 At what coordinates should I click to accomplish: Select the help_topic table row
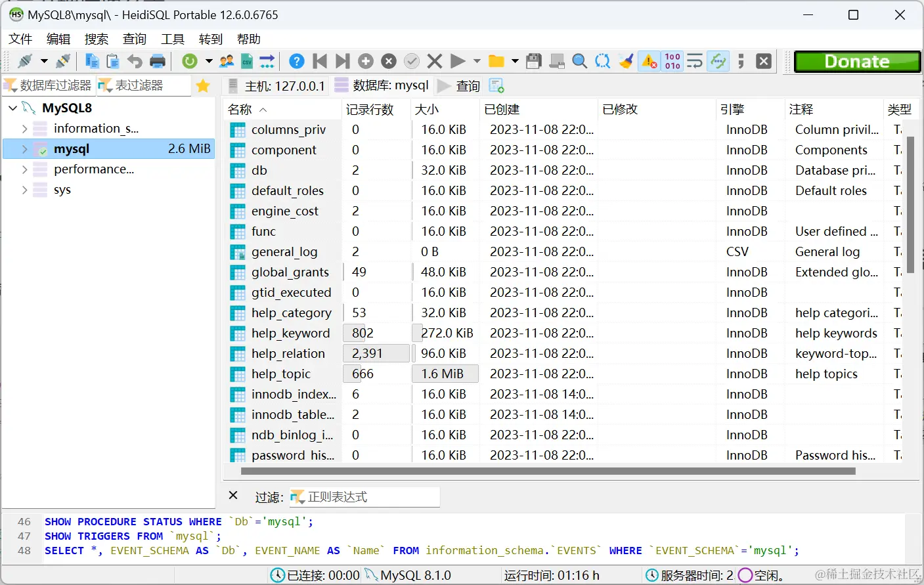coord(563,374)
